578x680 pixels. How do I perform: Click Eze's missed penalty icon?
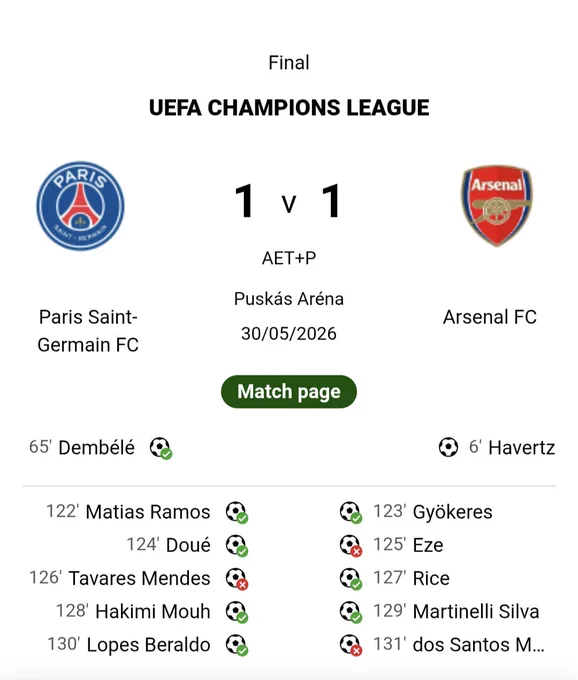(351, 546)
